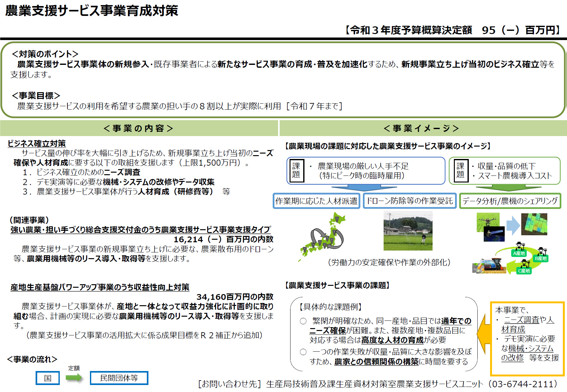Click the satellite image below the drone
This screenshot has height=392, width=567.
[x=494, y=234]
